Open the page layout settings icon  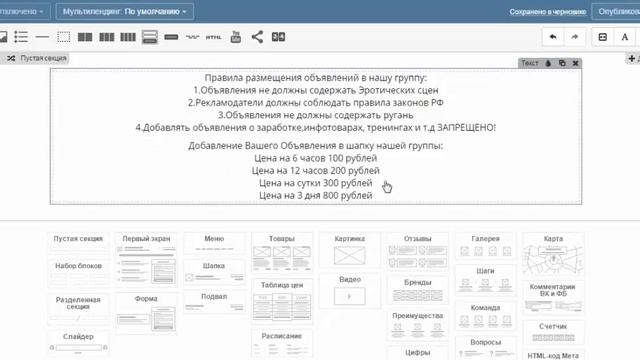point(602,37)
